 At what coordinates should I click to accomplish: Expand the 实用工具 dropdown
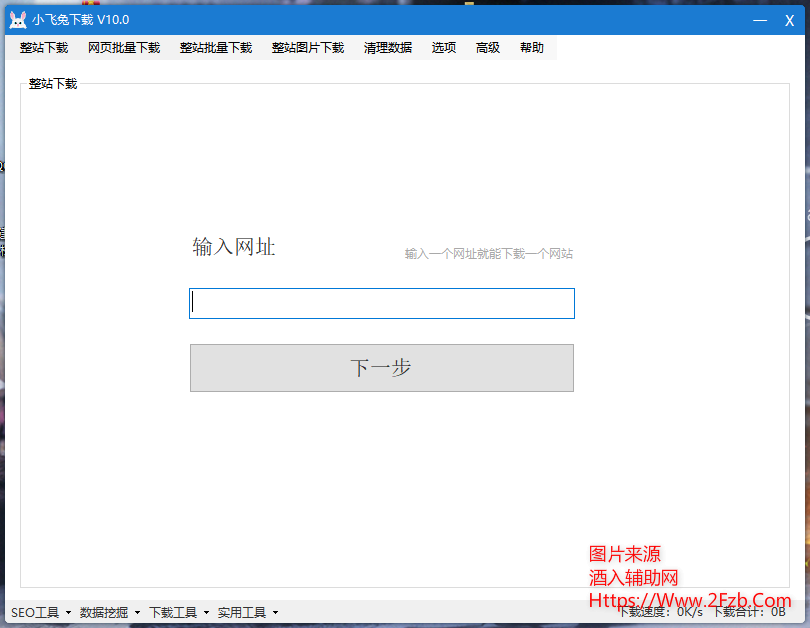click(x=241, y=612)
